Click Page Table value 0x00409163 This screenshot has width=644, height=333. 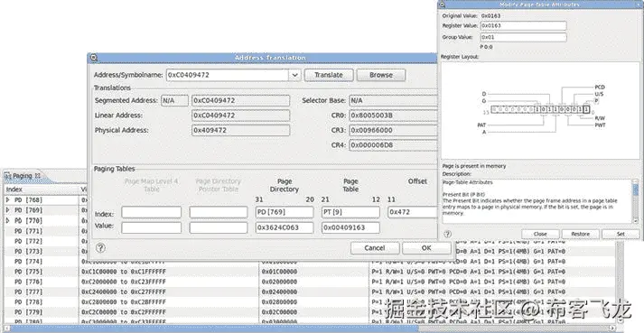coord(350,227)
